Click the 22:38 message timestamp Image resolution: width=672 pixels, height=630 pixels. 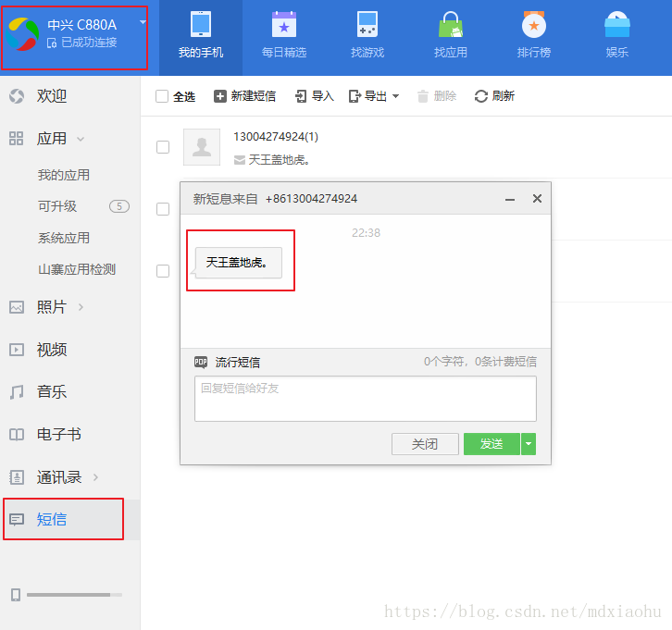(366, 232)
